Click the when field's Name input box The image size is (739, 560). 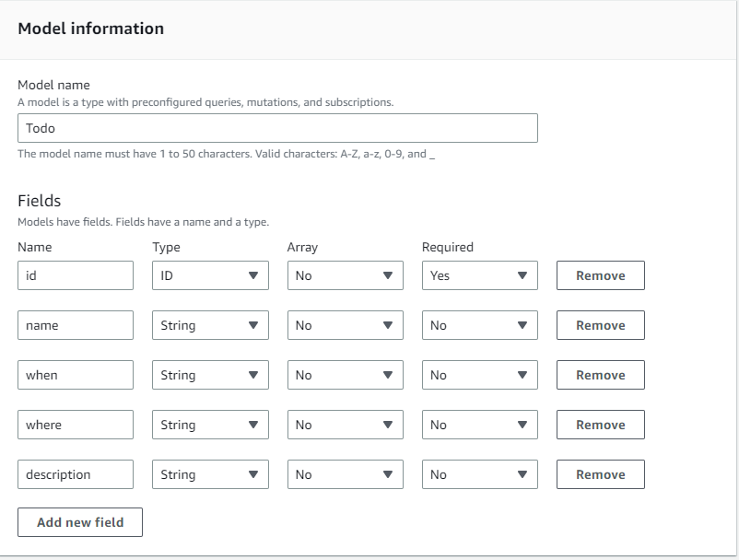point(75,375)
